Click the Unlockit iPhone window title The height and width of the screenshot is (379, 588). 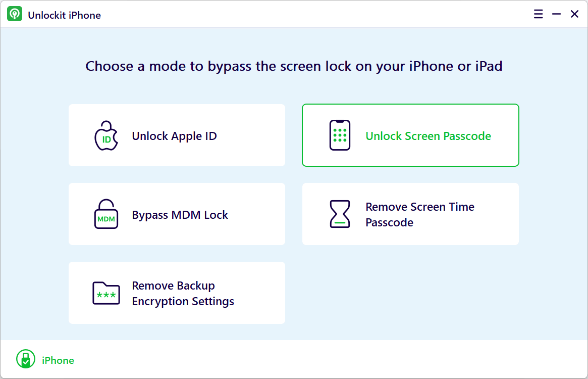coord(64,15)
